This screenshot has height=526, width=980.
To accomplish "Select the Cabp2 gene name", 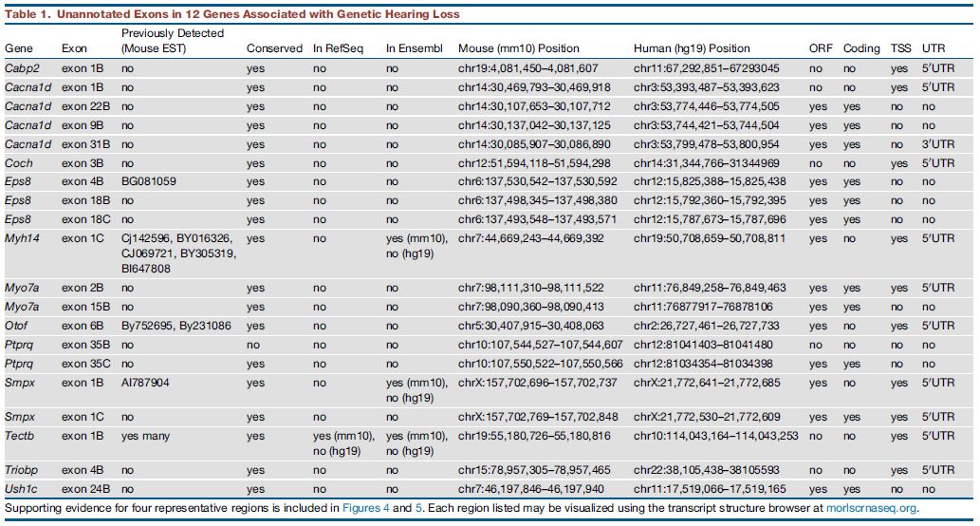I will pyautogui.click(x=22, y=69).
